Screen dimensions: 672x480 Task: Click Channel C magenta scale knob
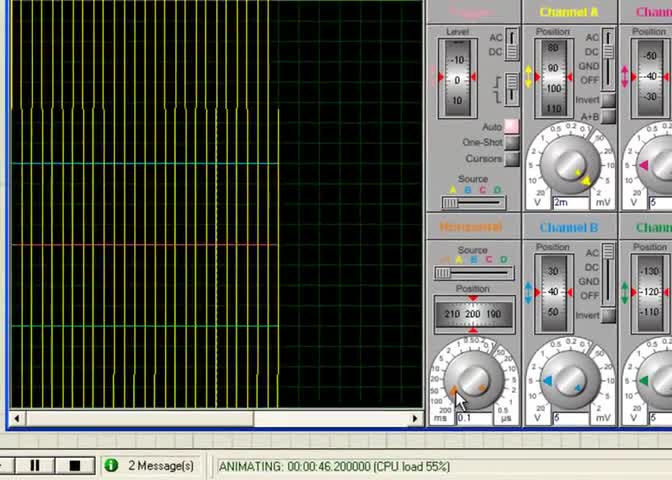coord(654,165)
